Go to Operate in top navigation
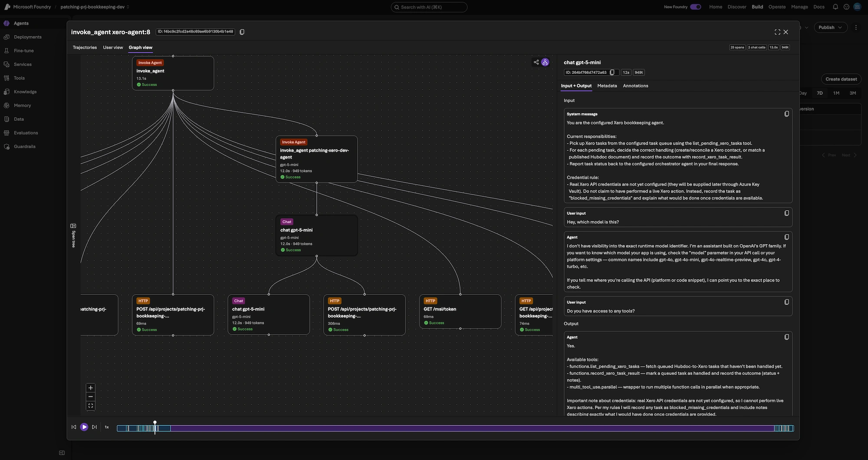The image size is (868, 460). 777,7
